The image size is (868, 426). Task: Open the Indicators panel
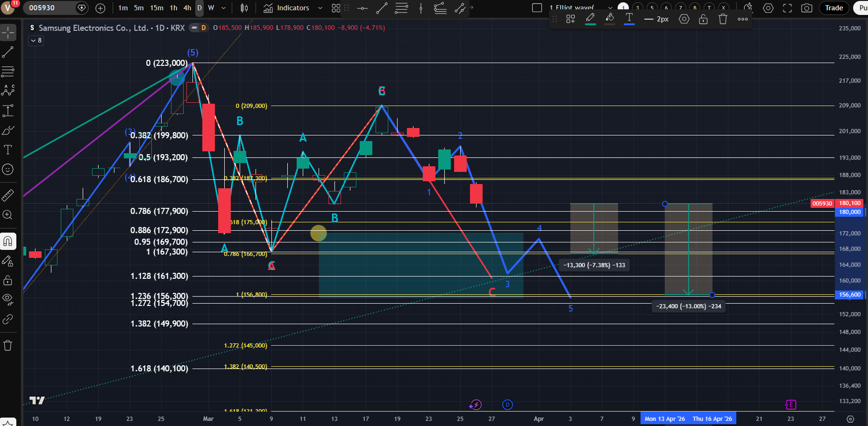286,8
